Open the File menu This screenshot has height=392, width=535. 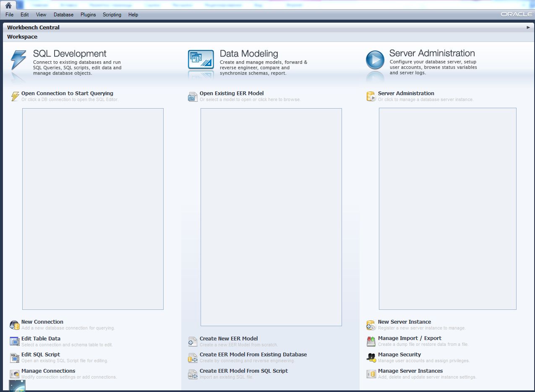coord(10,15)
